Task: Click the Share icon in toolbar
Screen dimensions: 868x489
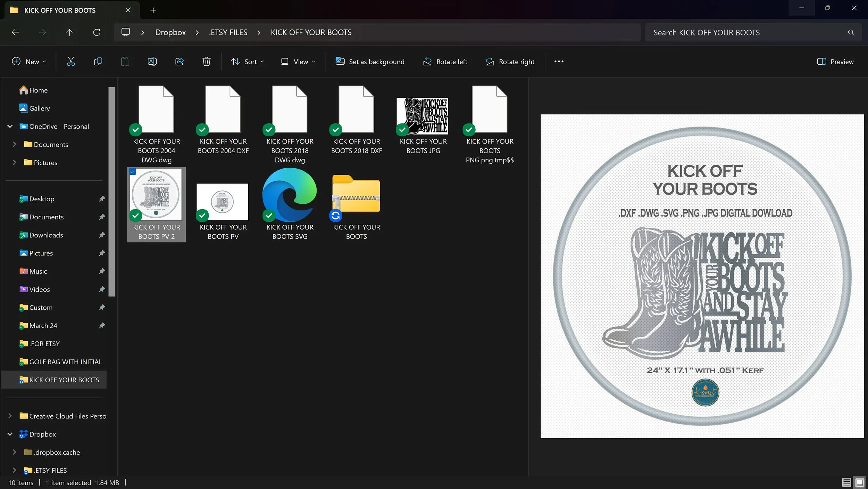Action: click(179, 62)
